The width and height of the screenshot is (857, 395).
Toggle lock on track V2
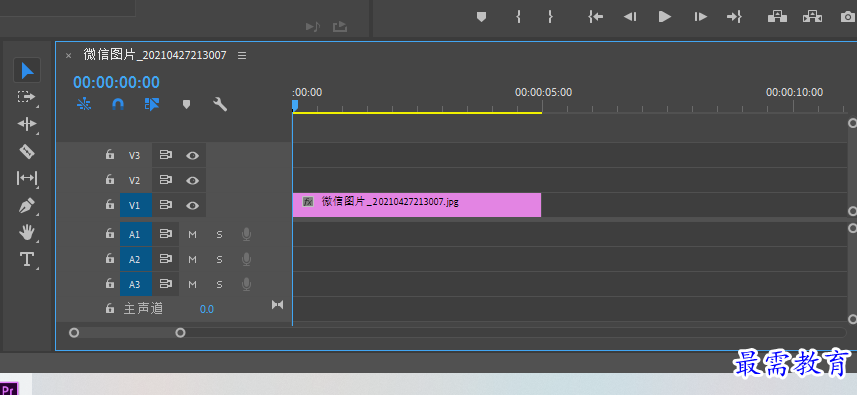point(110,179)
